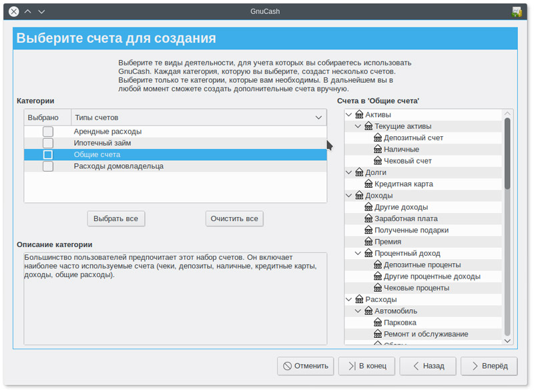Close the GnuCash window
Screen dimensions: 534x392
(14, 11)
